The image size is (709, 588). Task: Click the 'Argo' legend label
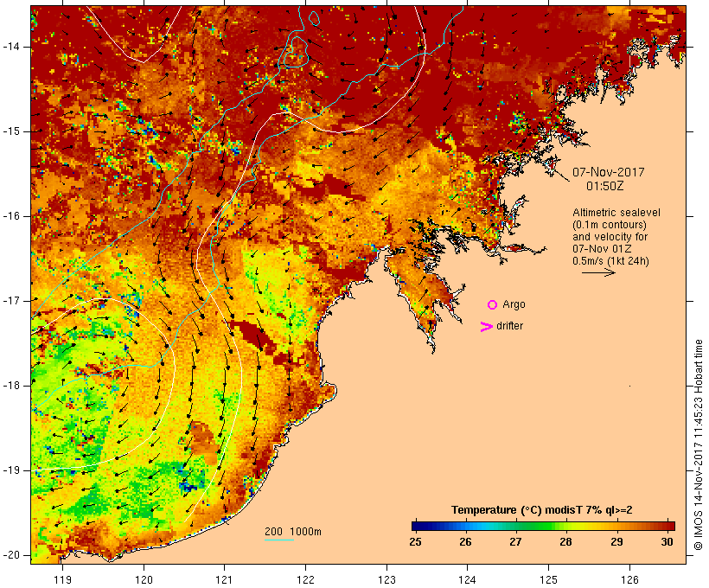514,305
